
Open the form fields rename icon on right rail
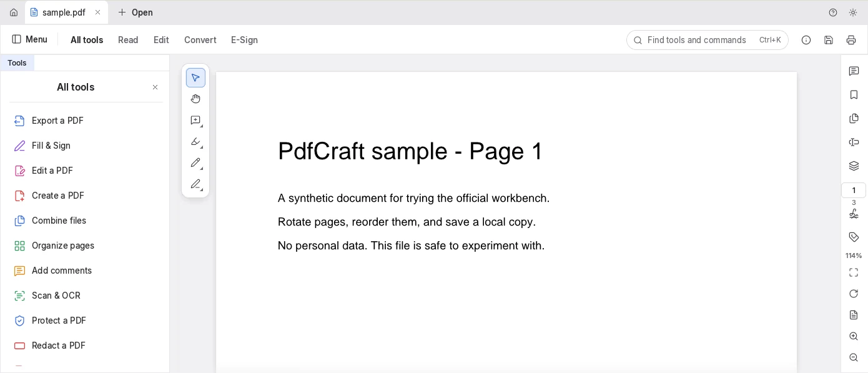[854, 142]
